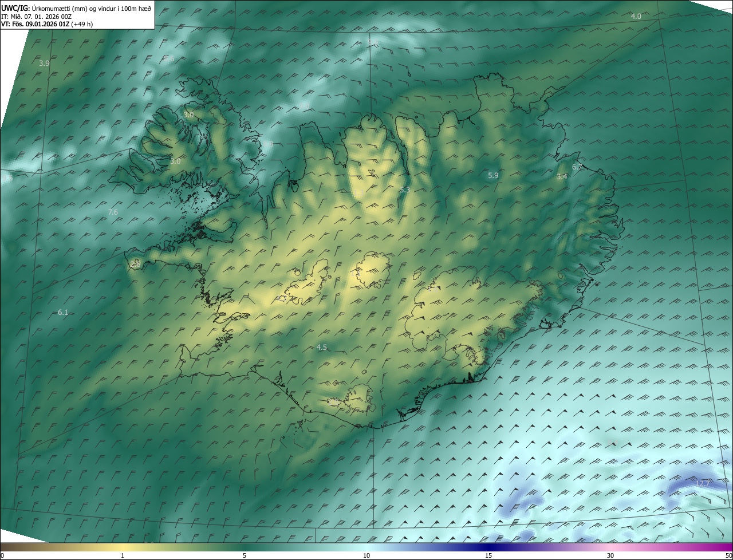This screenshot has height=560, width=733.
Task: Click the valid time "VT: Fös. 09.01.2026 01Z (+49 h)"
Action: pos(47,24)
